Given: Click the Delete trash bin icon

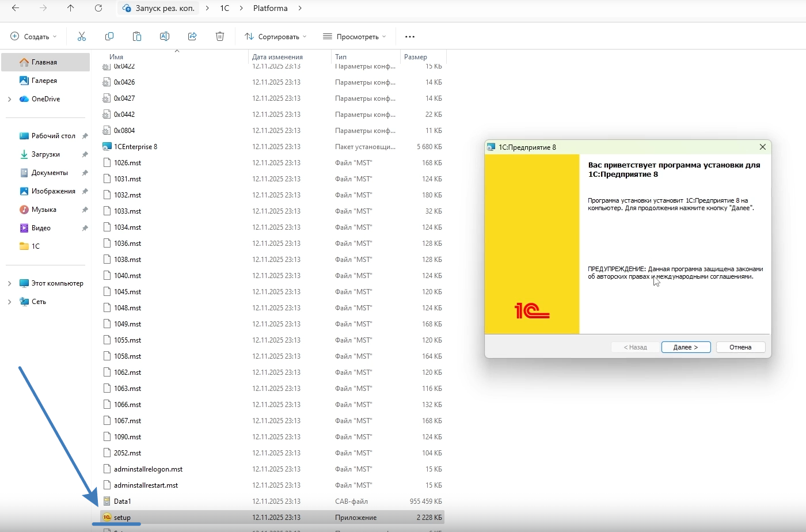Looking at the screenshot, I should point(220,36).
